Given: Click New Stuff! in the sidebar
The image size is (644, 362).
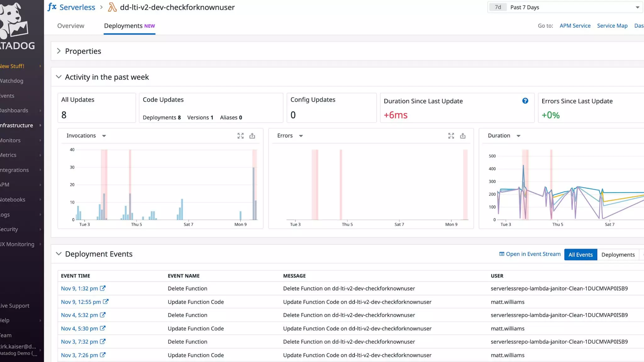Looking at the screenshot, I should click(12, 66).
